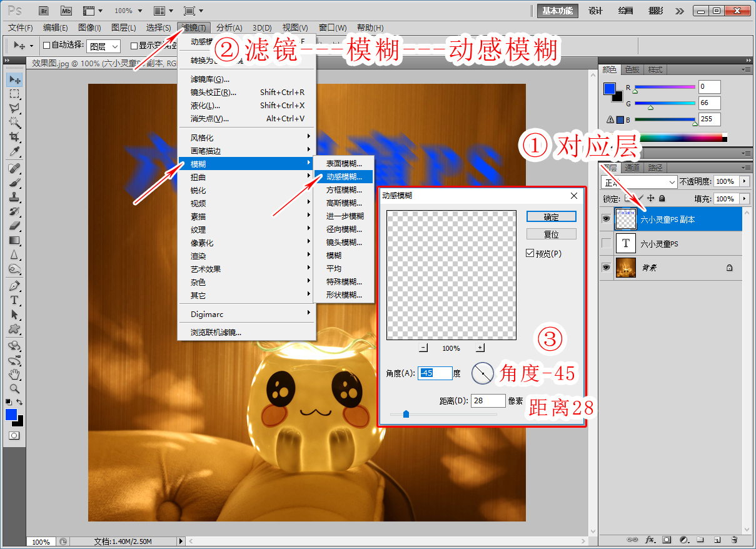Choose 高斯模糊... from the blur submenu

pyautogui.click(x=343, y=203)
